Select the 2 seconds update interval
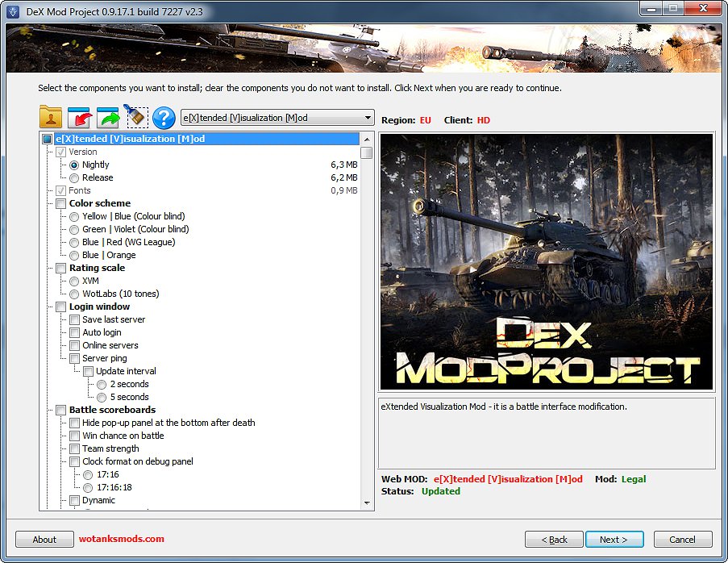 tap(102, 385)
